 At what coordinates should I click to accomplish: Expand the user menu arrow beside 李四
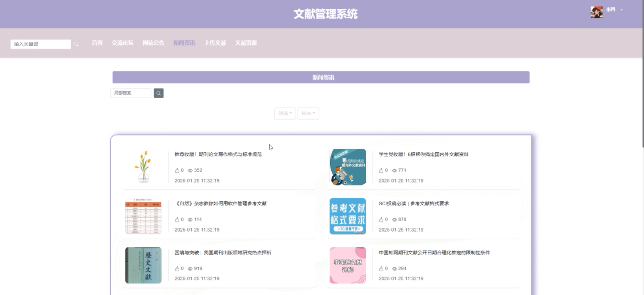click(x=622, y=10)
